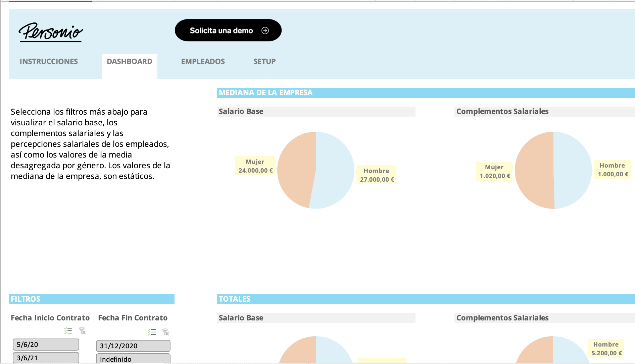Click the Mujer 1.020,00 € data label
This screenshot has height=364, width=635.
495,171
